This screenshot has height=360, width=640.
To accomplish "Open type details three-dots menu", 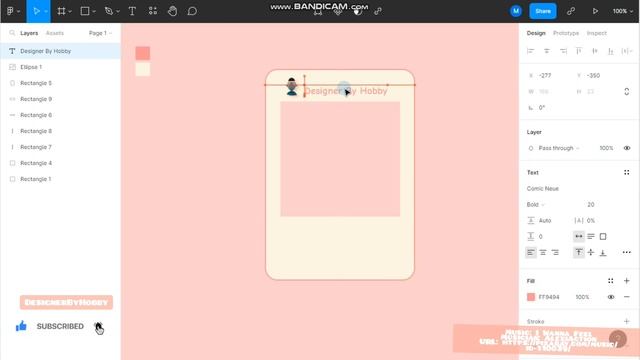I will [627, 252].
